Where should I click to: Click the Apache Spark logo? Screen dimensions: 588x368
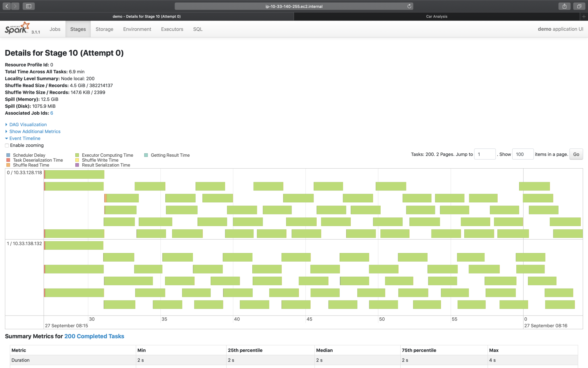pos(17,29)
